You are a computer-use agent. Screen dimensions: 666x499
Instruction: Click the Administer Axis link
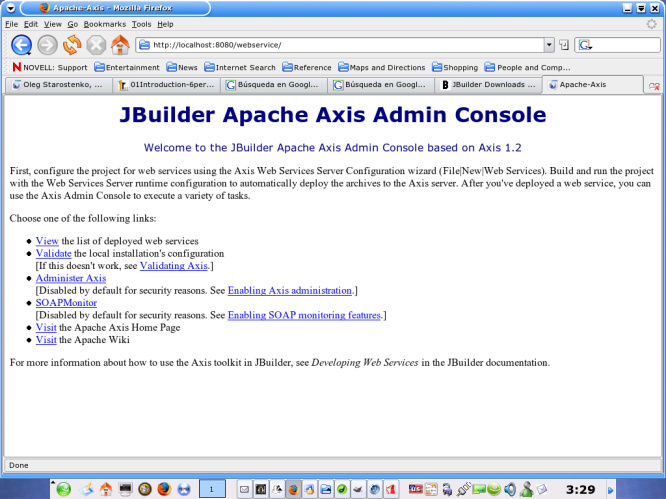[70, 278]
